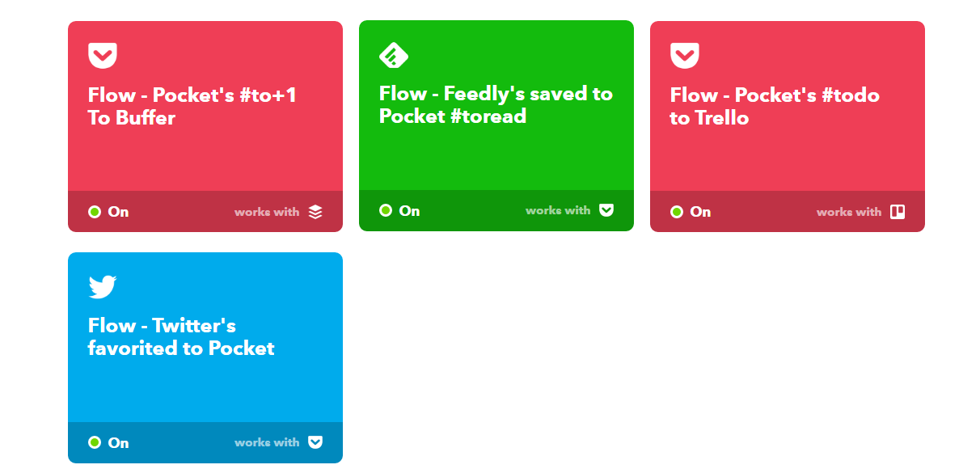The height and width of the screenshot is (469, 980).
Task: Click Pocket icon in the Feedly card footer
Action: click(x=606, y=210)
